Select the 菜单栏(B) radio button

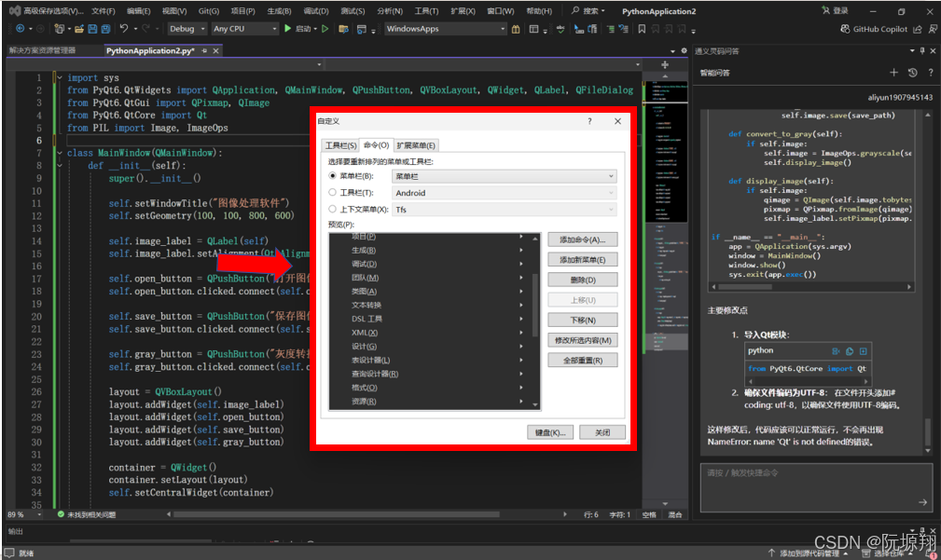coord(332,176)
